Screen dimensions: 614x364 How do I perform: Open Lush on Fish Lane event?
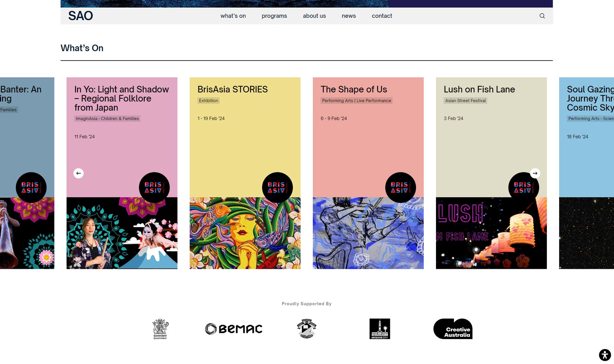point(479,89)
